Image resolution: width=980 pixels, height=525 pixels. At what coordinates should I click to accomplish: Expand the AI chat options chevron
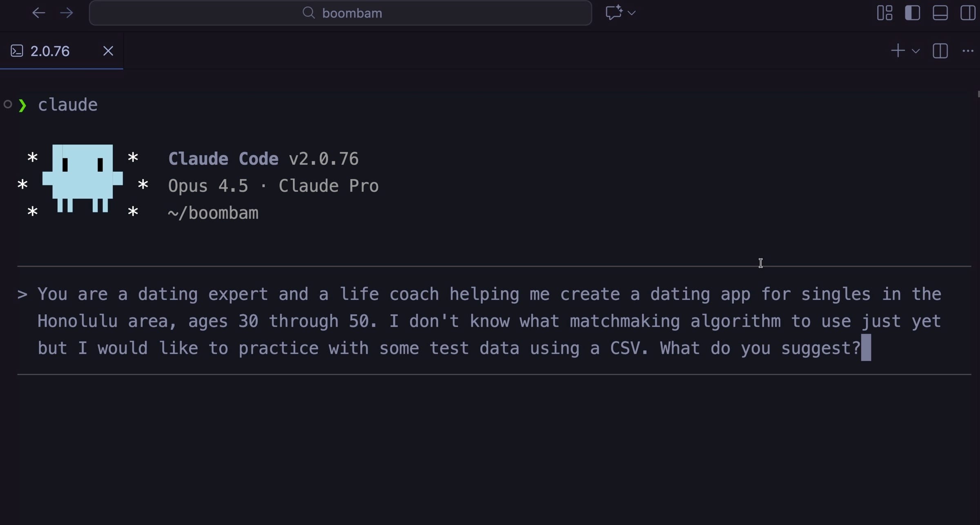coord(631,13)
